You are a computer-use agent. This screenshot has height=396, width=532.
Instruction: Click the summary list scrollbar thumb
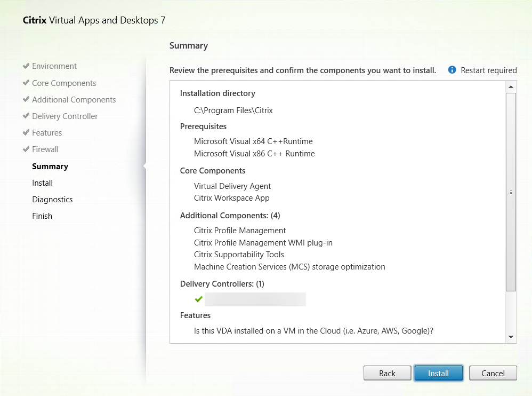pyautogui.click(x=511, y=192)
